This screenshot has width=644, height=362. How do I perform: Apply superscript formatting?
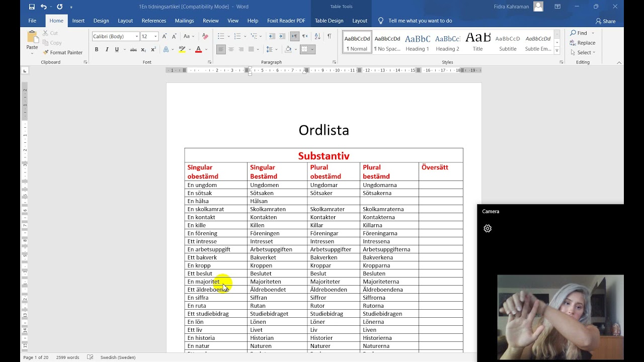(x=153, y=49)
